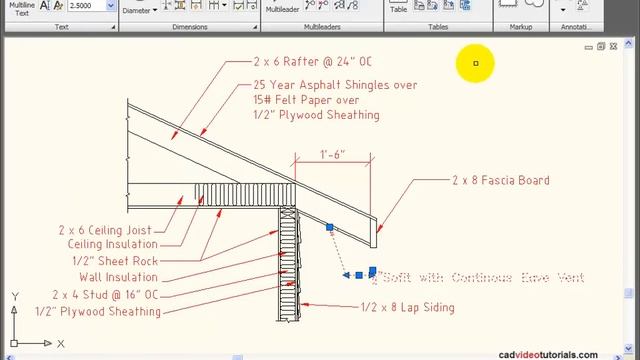The width and height of the screenshot is (640, 360).
Task: Click the dimension icon with green checkmark
Action: pyautogui.click(x=238, y=5)
